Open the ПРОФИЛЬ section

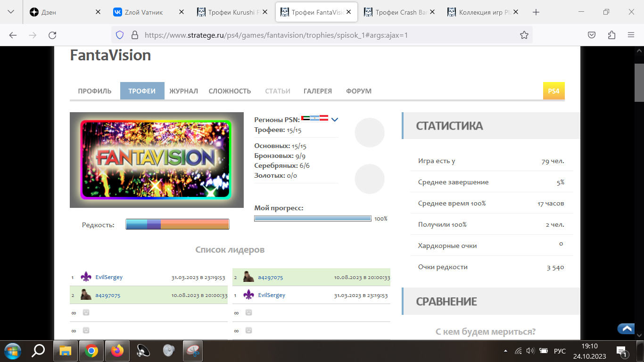tap(95, 91)
